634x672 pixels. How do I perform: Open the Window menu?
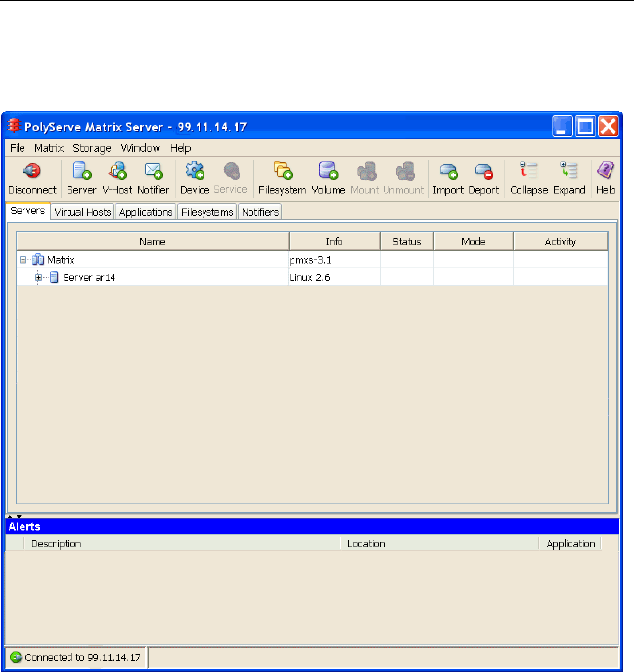tap(141, 148)
